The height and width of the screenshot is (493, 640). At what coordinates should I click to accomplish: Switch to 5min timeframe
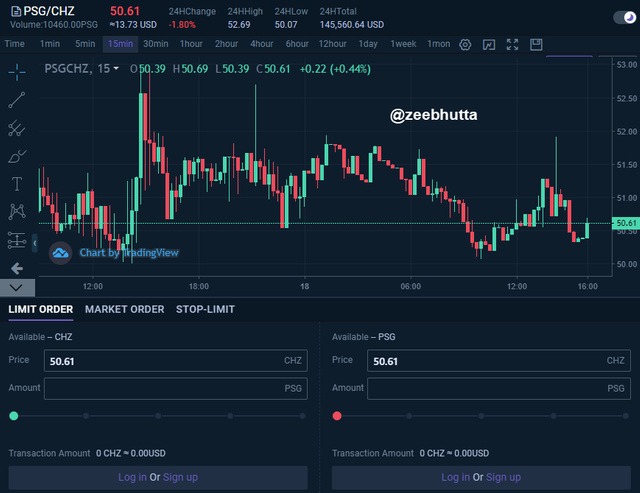click(85, 44)
